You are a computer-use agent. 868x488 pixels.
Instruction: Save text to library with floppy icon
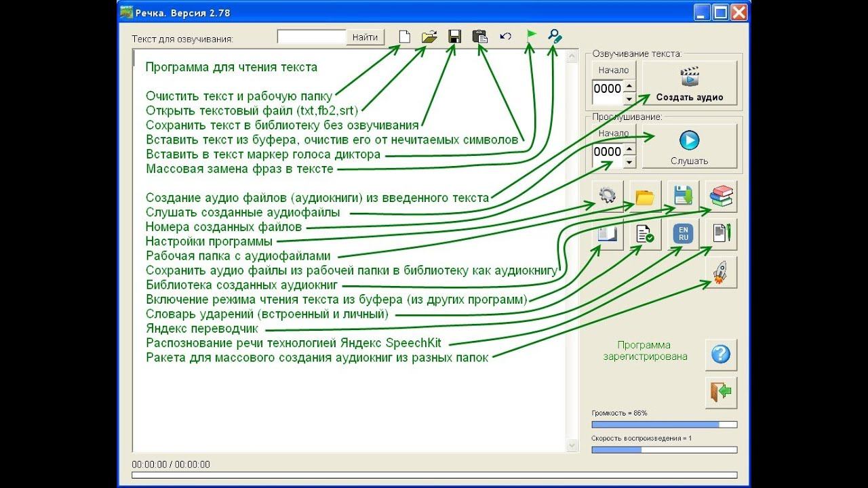(454, 37)
